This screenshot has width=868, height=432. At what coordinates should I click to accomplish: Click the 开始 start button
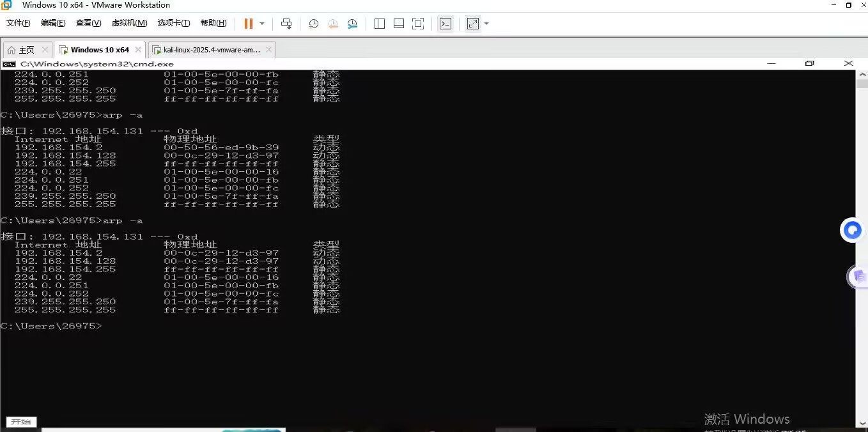(21, 422)
